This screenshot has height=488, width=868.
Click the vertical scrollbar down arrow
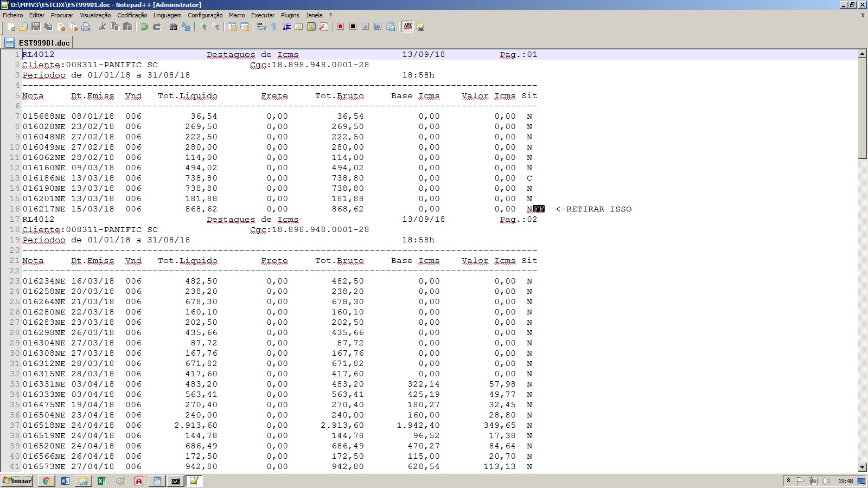(x=862, y=467)
